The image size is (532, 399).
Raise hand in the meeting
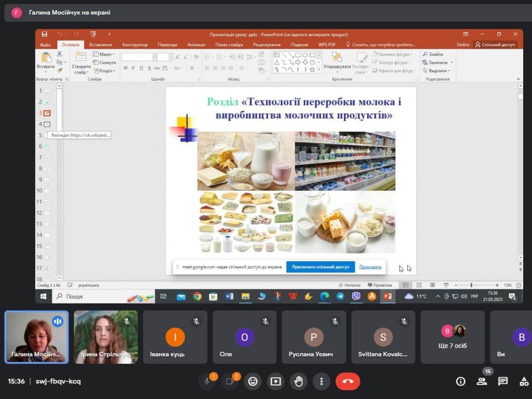click(x=299, y=381)
